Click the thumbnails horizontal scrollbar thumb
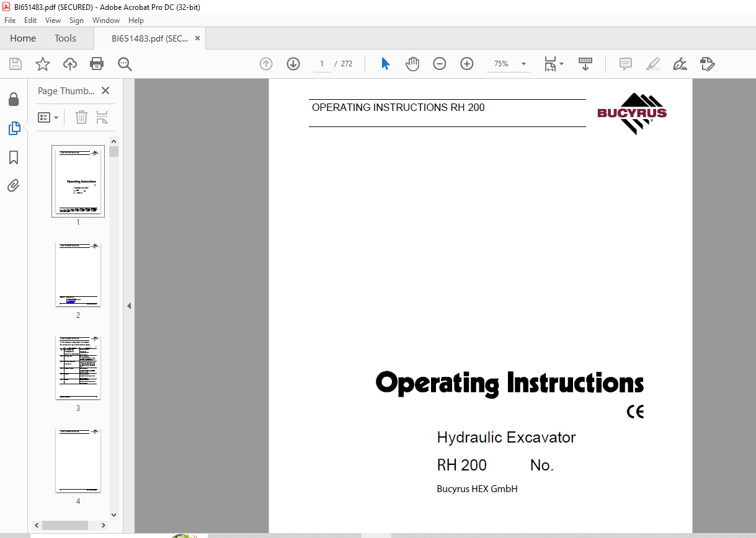Viewport: 756px width, 538px height. point(66,525)
